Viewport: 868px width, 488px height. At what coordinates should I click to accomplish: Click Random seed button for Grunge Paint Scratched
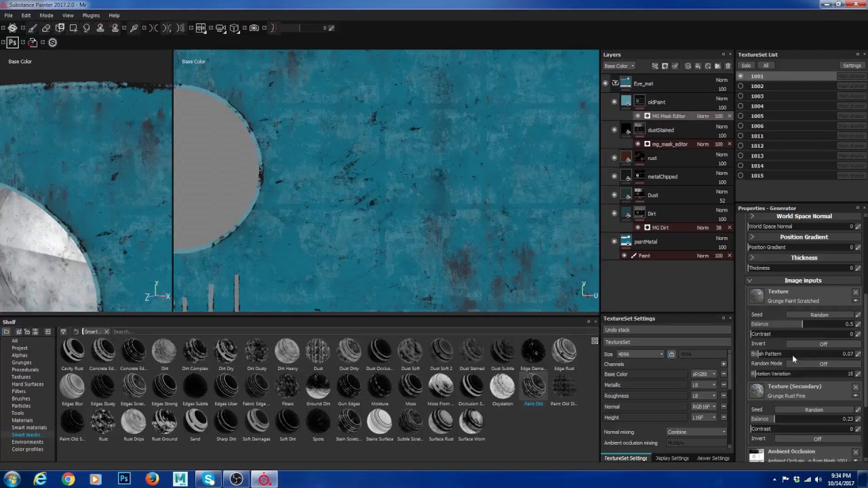819,314
